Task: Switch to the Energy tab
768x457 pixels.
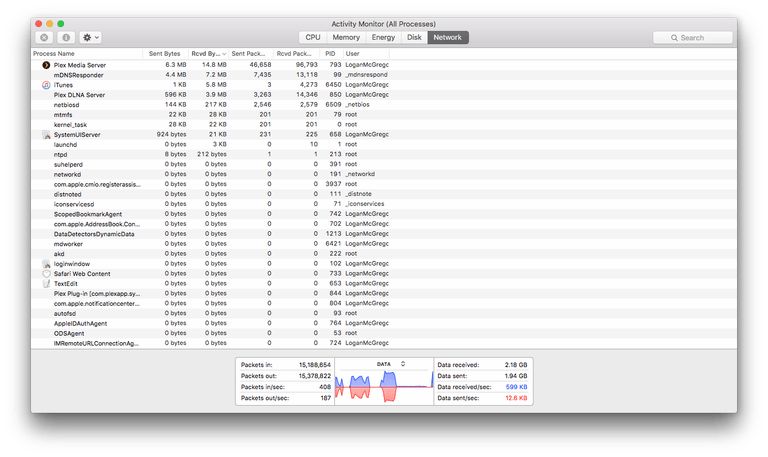Action: click(x=383, y=37)
